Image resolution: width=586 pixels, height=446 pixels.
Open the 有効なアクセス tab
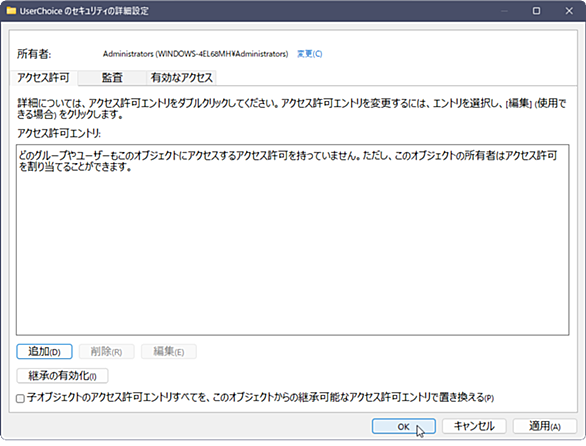(181, 78)
